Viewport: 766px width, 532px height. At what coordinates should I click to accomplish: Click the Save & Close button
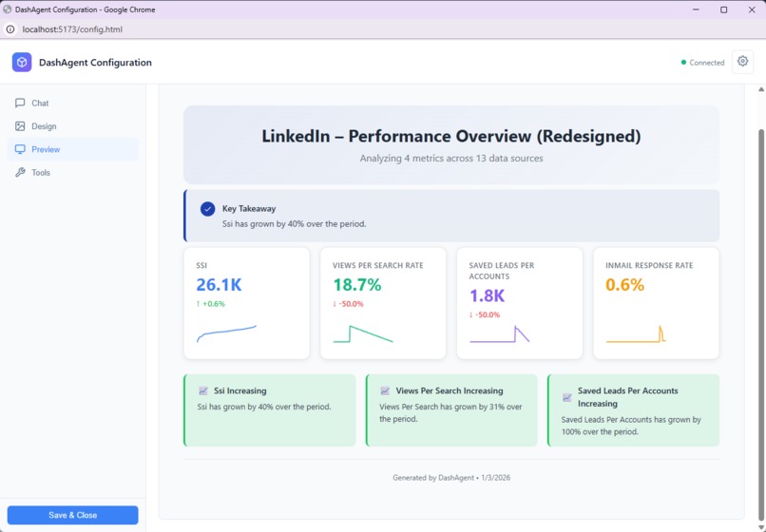pyautogui.click(x=73, y=515)
